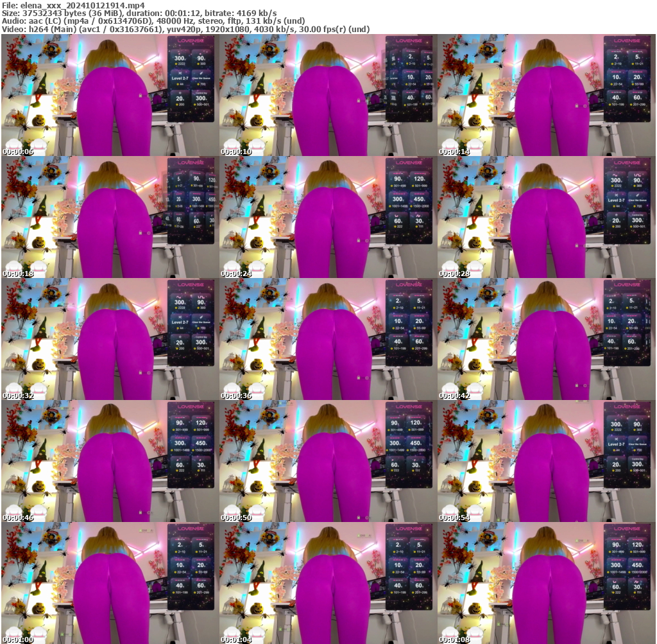Select the 90 seconds tip tile for 300 tokens
Screen dimensions: 657x644
[x=201, y=58]
